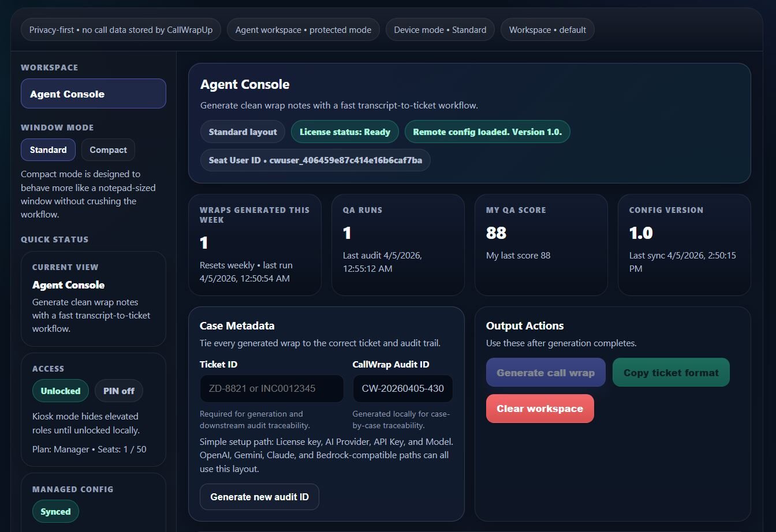Select the Agent Console workspace item
Image resolution: width=776 pixels, height=532 pixels.
pyautogui.click(x=94, y=94)
